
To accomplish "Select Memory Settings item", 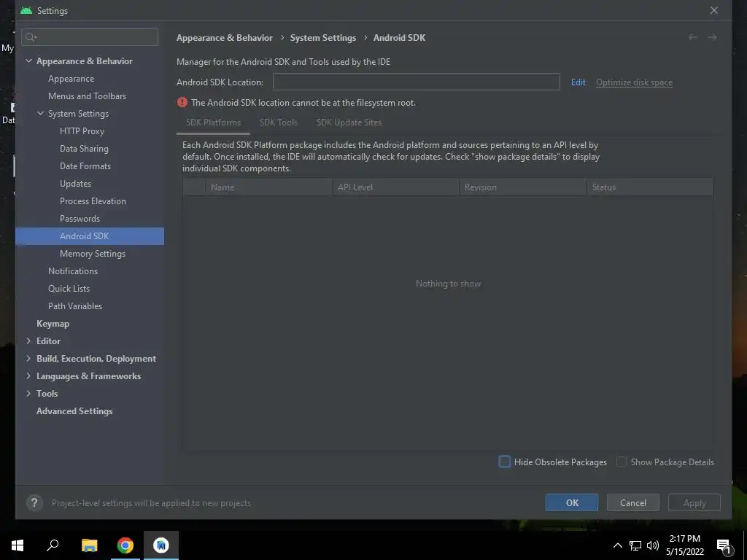I will pos(93,253).
